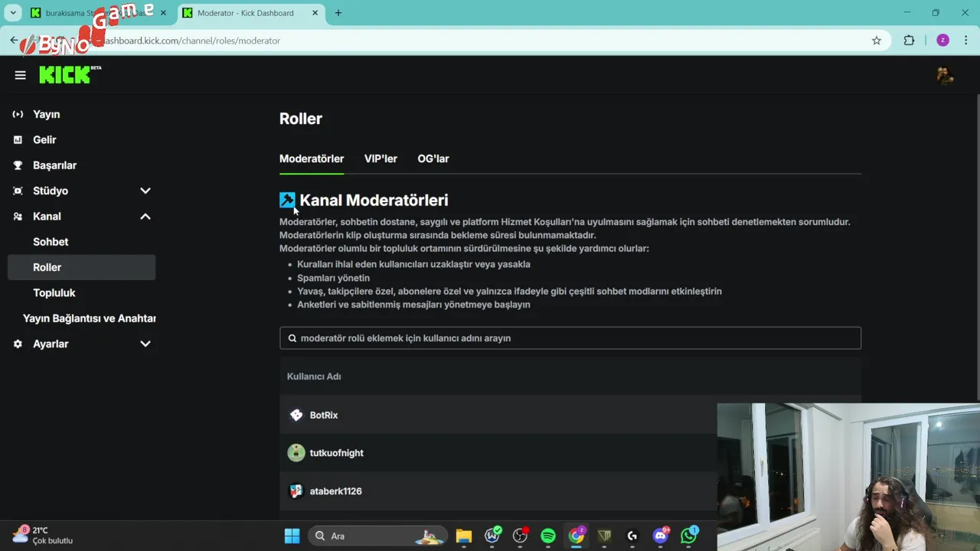Click ataberk1126 avatar icon
980x551 pixels.
(296, 491)
